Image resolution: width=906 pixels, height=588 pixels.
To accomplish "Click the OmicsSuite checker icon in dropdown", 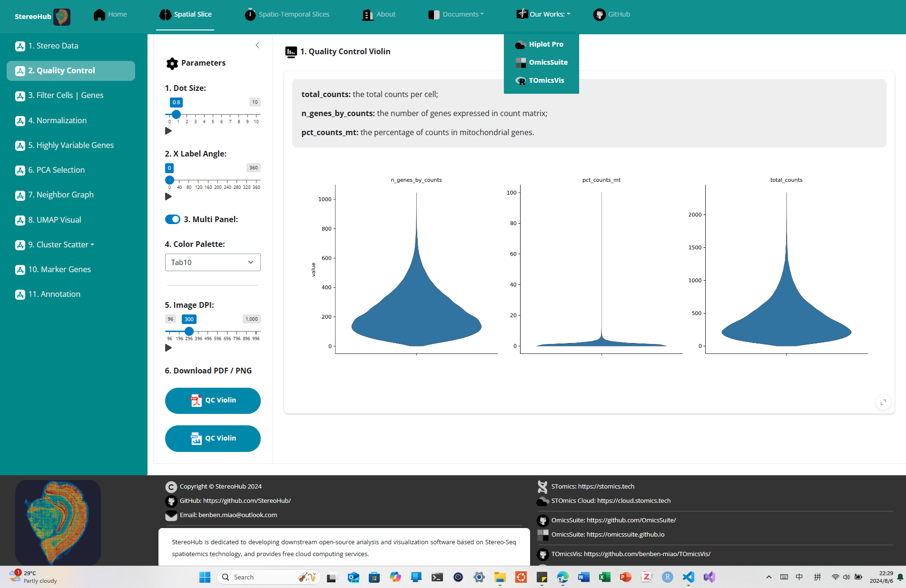I will pos(521,63).
